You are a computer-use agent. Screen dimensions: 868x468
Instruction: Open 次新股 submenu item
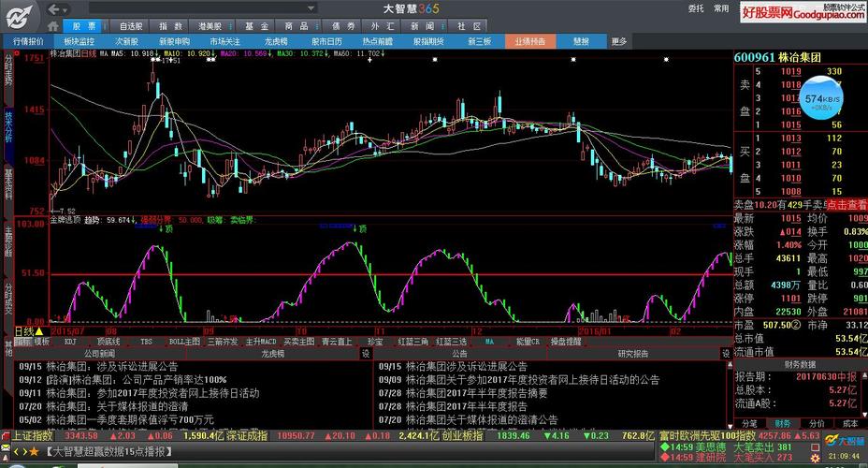tap(127, 41)
